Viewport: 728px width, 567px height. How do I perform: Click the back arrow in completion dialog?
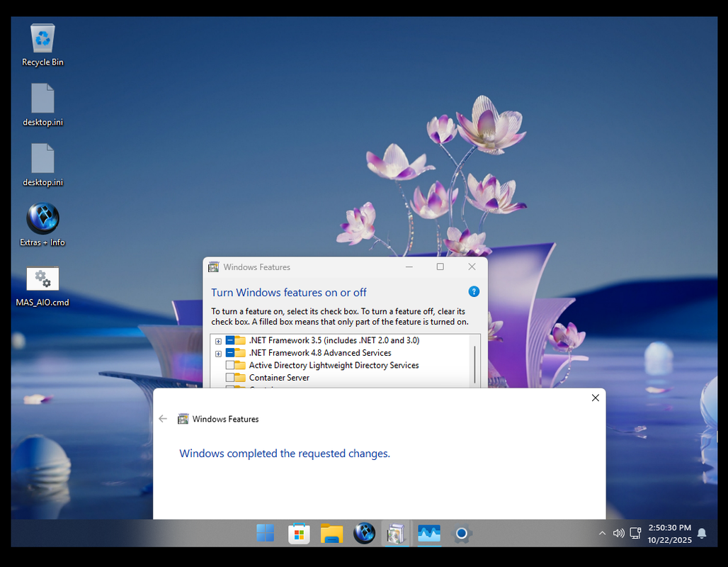[162, 419]
